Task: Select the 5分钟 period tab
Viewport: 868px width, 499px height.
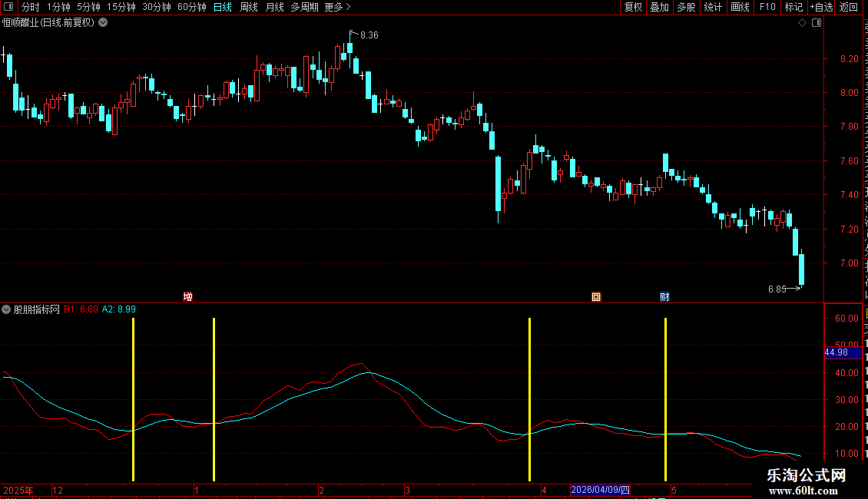Action: click(x=88, y=7)
